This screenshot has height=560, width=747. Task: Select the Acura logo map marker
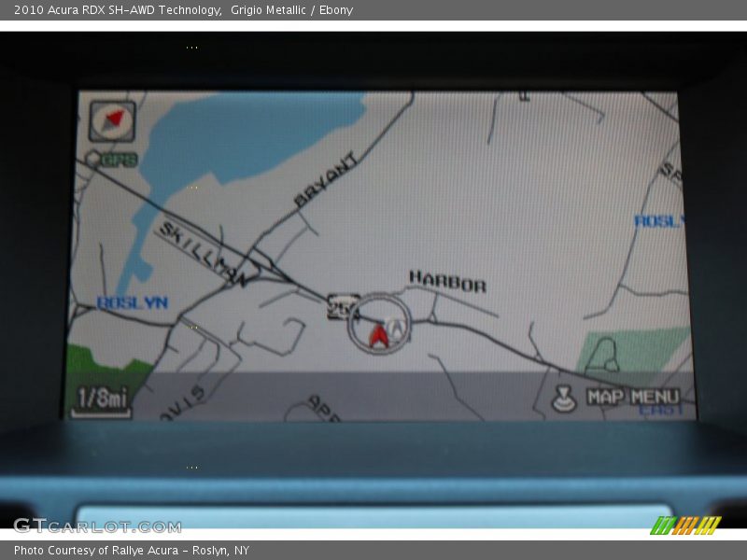(x=397, y=329)
